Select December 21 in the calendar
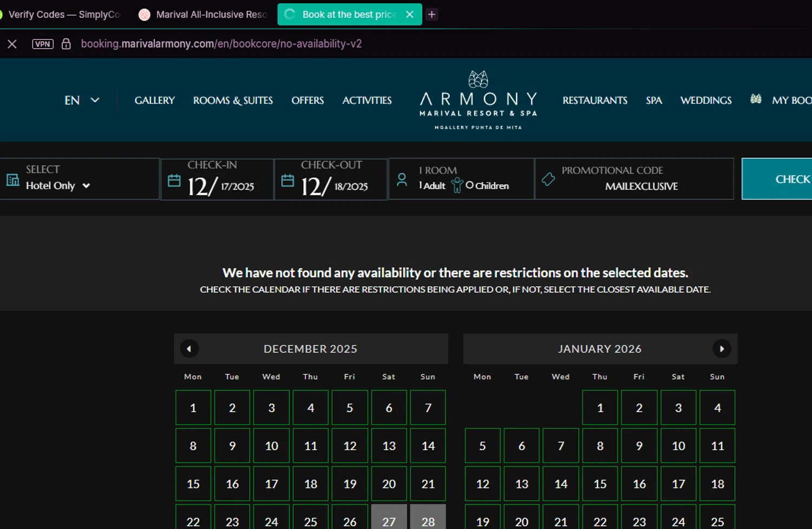The width and height of the screenshot is (812, 529). (x=428, y=484)
